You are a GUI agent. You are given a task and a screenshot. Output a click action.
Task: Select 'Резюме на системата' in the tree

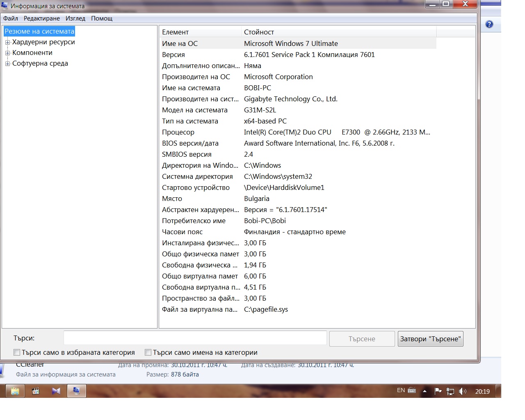(39, 32)
